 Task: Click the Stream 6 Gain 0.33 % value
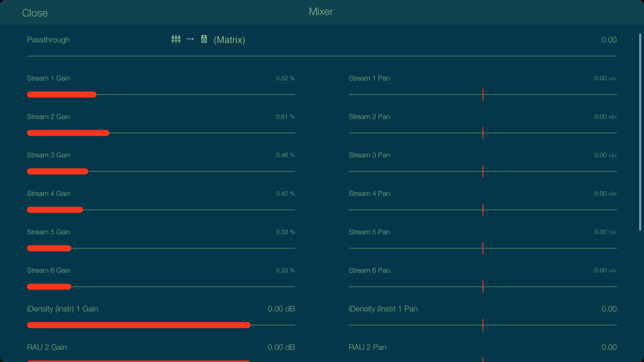coord(285,270)
